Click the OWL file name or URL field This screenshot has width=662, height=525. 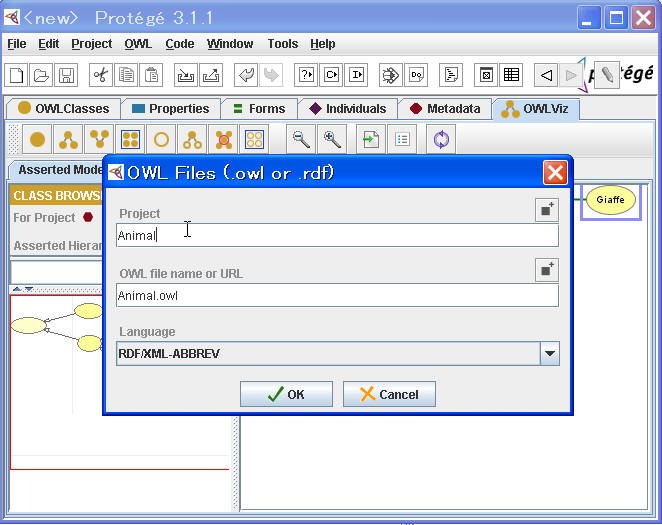coord(337,295)
